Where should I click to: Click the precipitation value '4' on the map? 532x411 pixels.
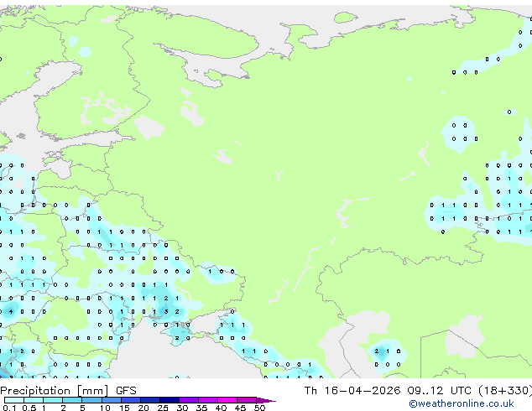[11, 311]
